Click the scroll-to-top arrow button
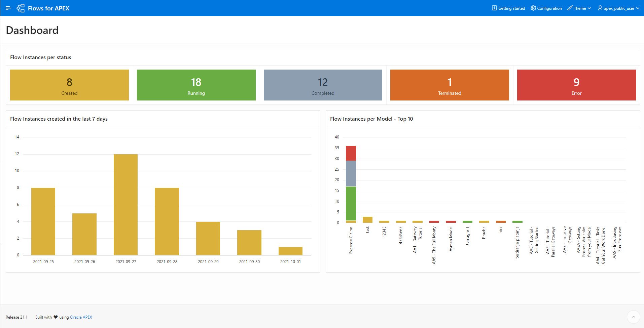 pyautogui.click(x=633, y=317)
